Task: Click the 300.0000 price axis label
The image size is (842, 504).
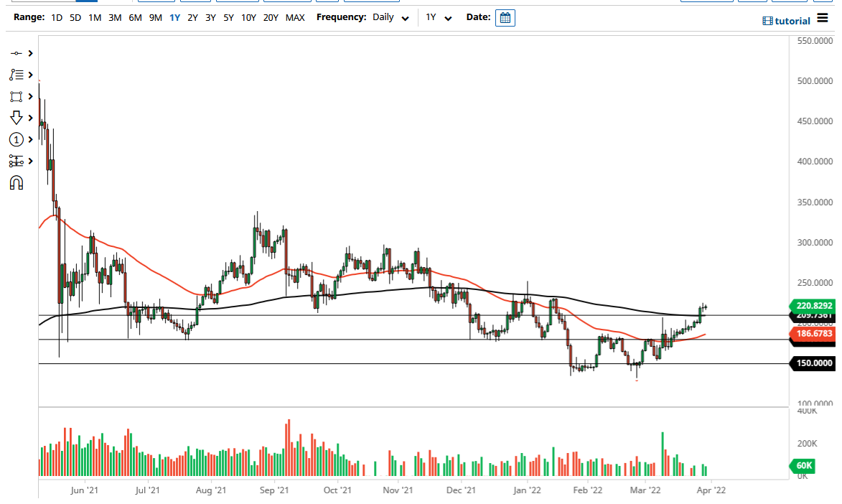Action: (x=815, y=243)
